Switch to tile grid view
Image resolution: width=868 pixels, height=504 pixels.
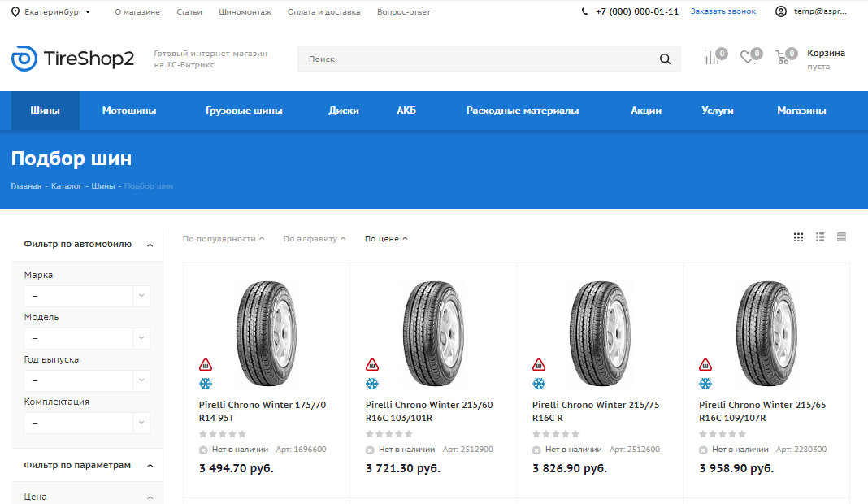click(x=798, y=237)
